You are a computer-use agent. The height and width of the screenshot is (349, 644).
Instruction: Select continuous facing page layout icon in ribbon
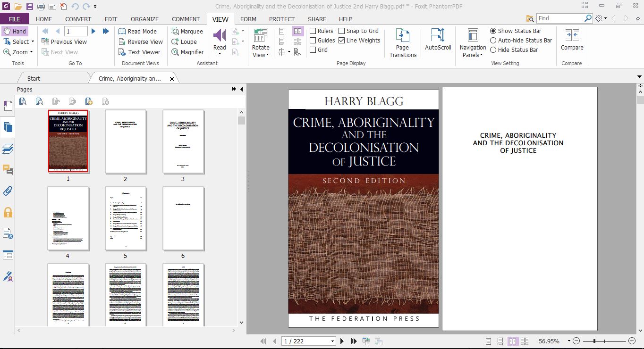click(x=298, y=42)
